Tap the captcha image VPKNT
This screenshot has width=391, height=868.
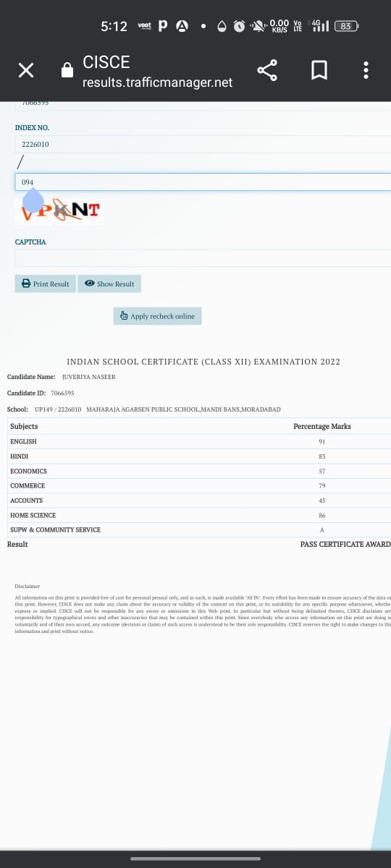[x=61, y=210]
